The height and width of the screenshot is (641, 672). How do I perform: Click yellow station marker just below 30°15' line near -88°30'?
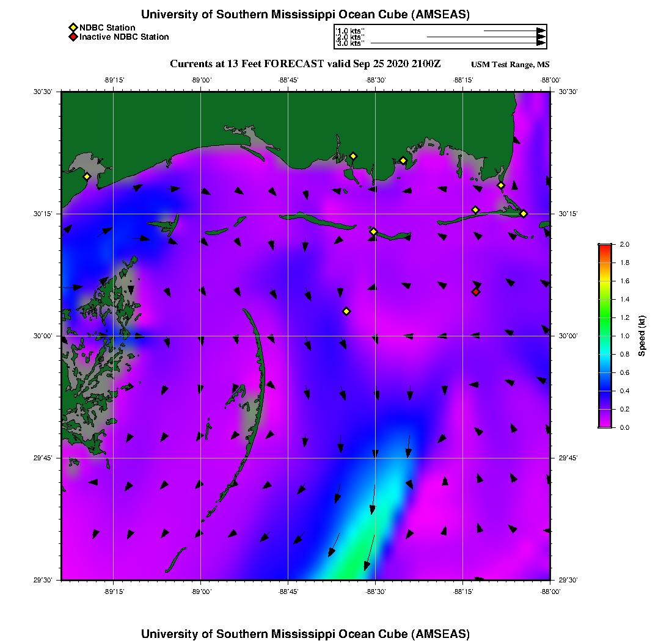coord(373,231)
